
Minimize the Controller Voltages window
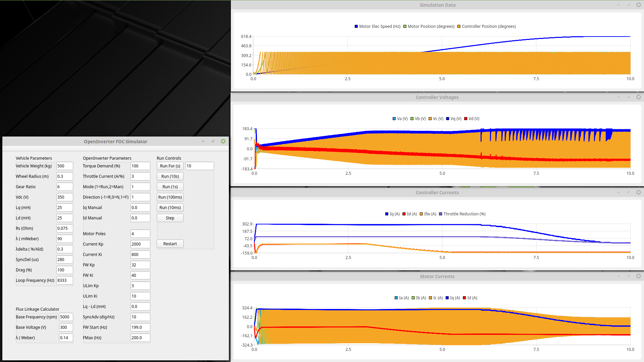coord(618,97)
